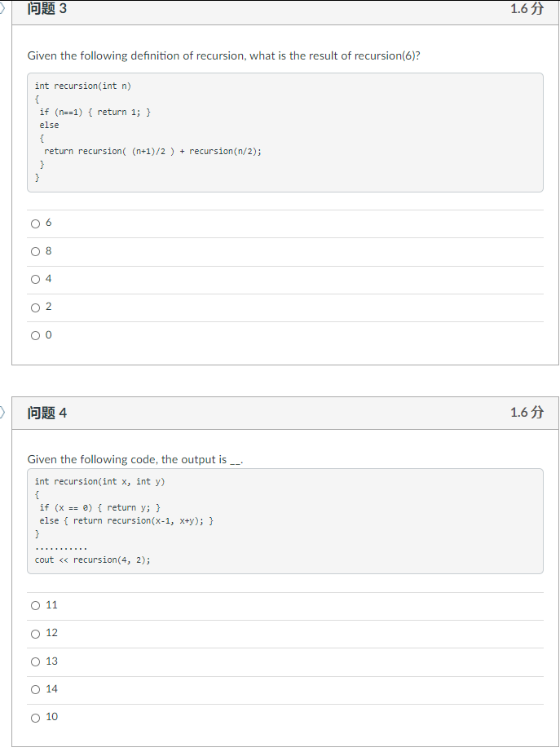Viewport: 560px width, 752px height.
Task: Select answer option 13 for 问题 4
Action: pyautogui.click(x=35, y=661)
